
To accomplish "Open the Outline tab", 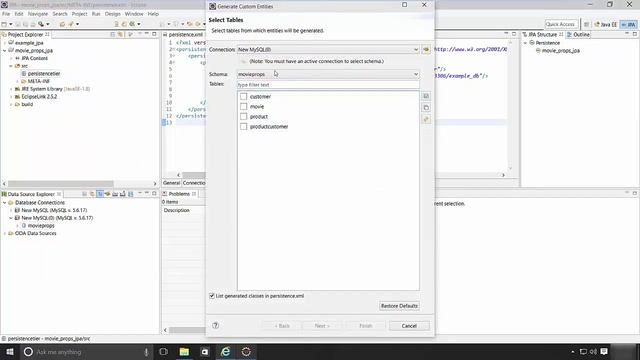I will click(x=578, y=35).
